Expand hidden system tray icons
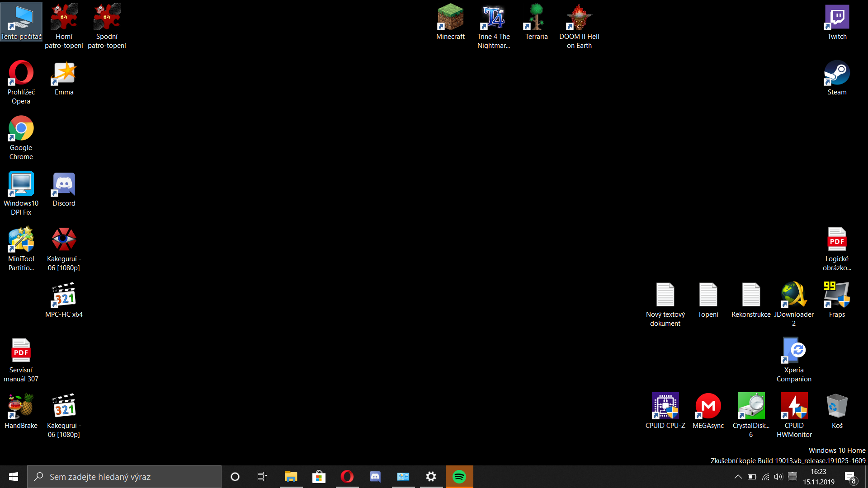 [x=738, y=477]
